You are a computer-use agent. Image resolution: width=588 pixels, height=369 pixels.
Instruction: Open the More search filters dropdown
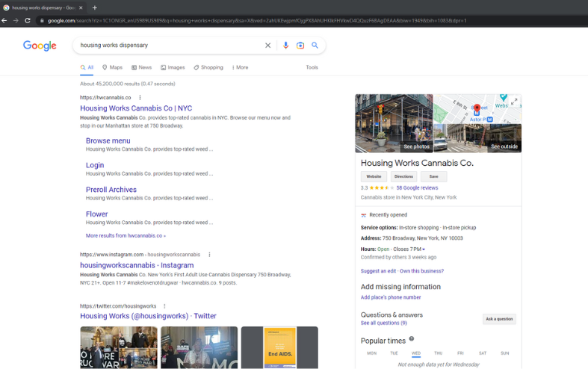click(240, 67)
